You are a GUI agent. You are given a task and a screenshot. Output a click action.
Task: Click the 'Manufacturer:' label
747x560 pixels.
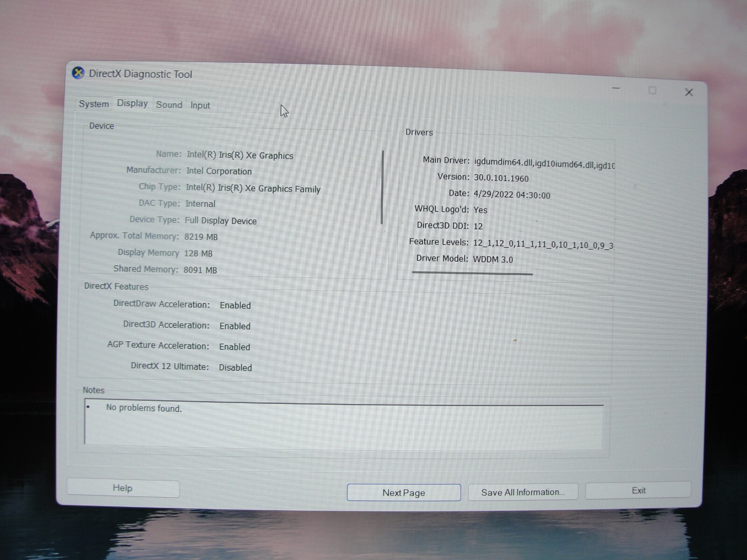point(154,170)
